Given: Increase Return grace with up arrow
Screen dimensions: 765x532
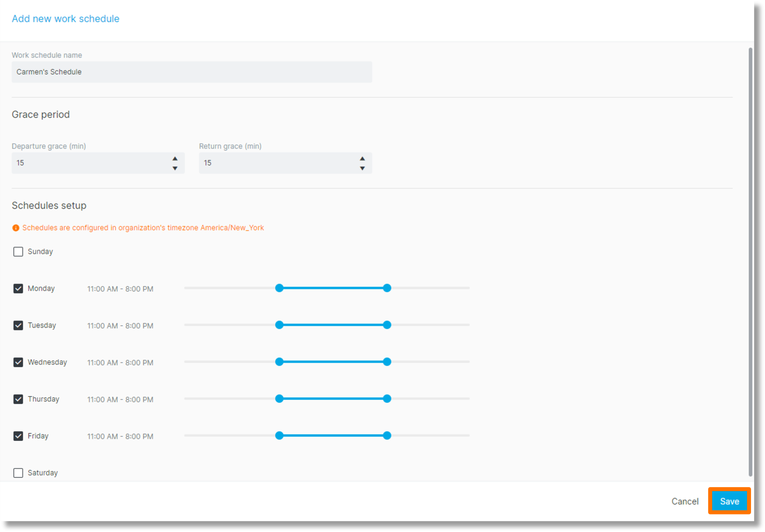Looking at the screenshot, I should tap(362, 158).
